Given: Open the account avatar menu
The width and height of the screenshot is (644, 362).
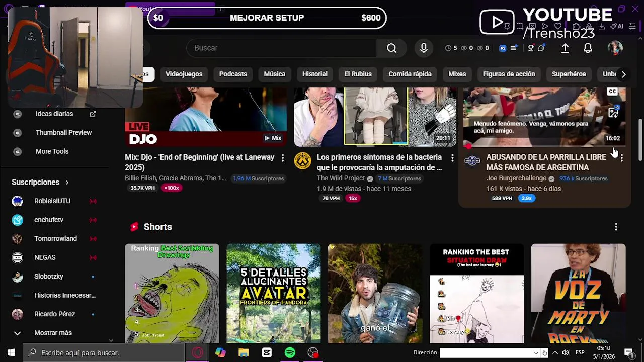Looking at the screenshot, I should point(615,48).
